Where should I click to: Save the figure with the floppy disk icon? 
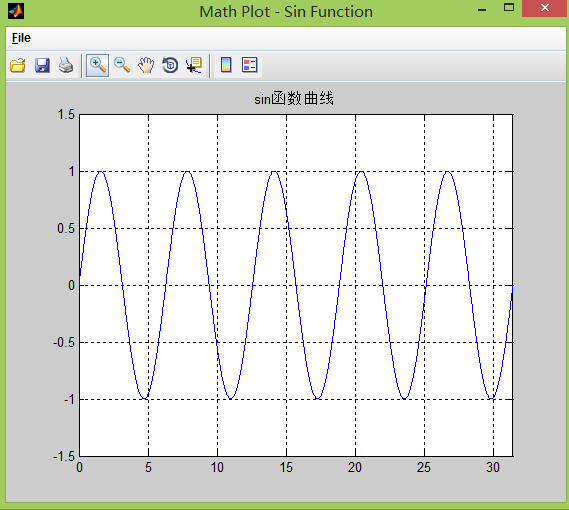(42, 66)
